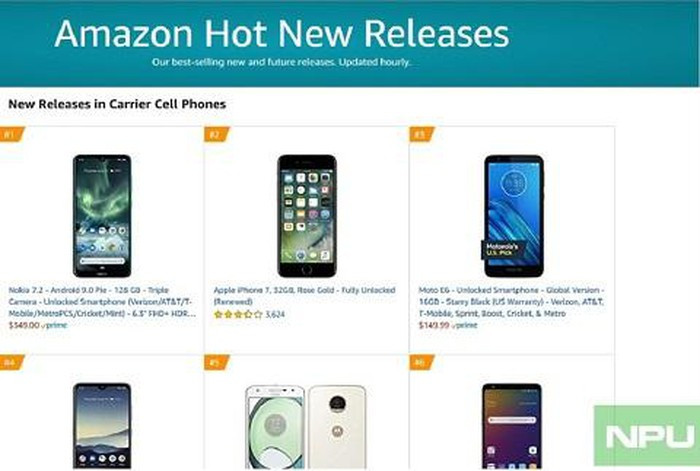Open the Moto E6 Unlocked Smartphone title link
700x471 pixels.
pos(512,301)
